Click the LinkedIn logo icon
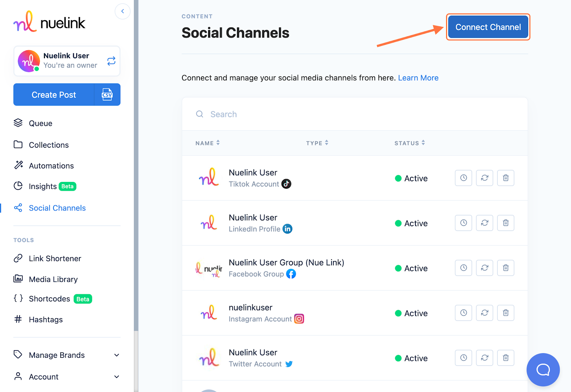The width and height of the screenshot is (571, 392). (287, 229)
